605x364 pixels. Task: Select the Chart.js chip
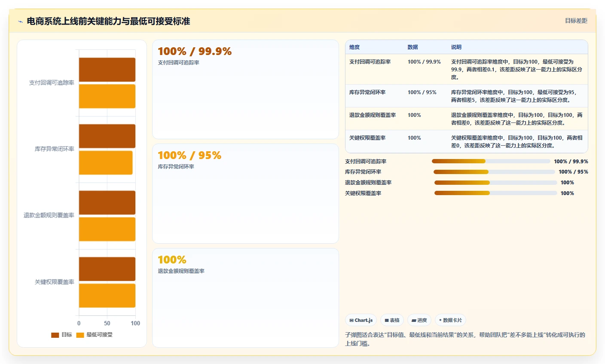click(x=361, y=320)
